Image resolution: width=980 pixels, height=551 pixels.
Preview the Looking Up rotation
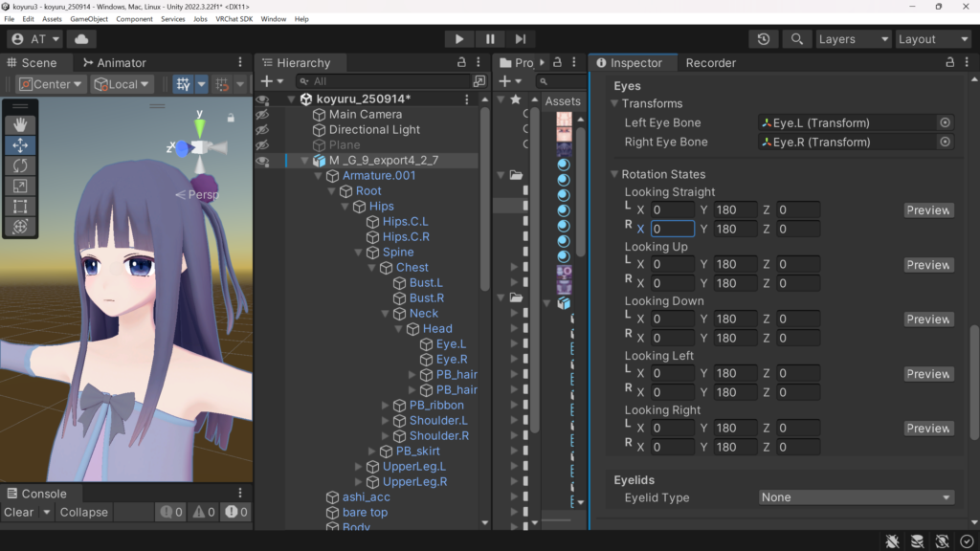(927, 265)
